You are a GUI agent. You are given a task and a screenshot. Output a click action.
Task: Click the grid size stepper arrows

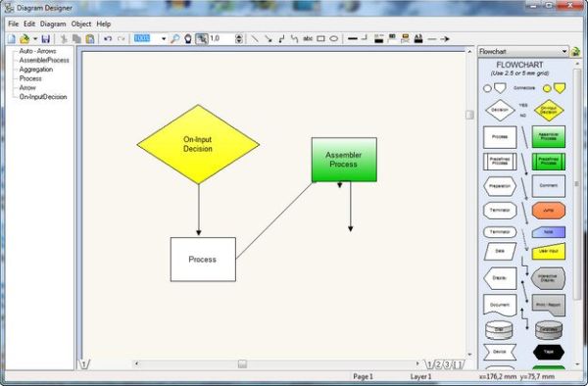[239, 38]
